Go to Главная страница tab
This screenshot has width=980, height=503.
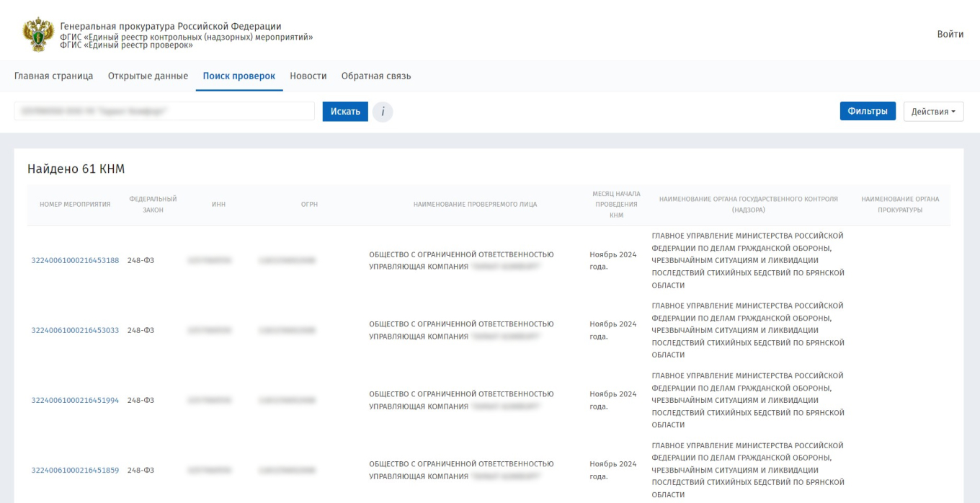[x=53, y=76]
